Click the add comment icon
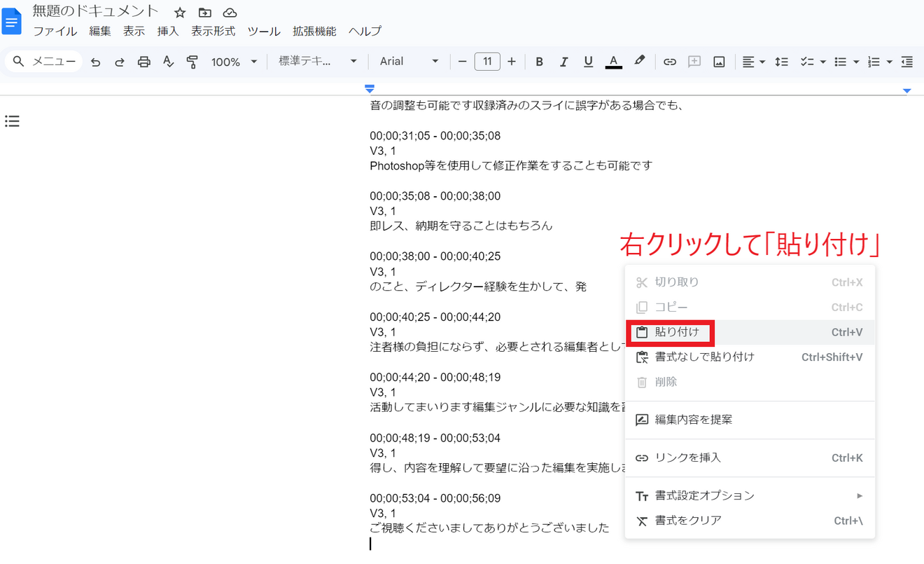Screen dimensions: 924x564 point(694,62)
